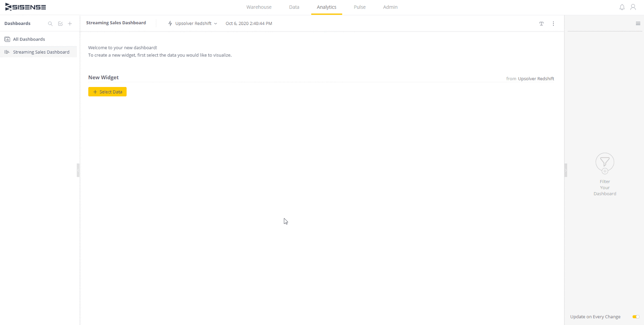
Task: Click the Select Data button
Action: point(107,92)
